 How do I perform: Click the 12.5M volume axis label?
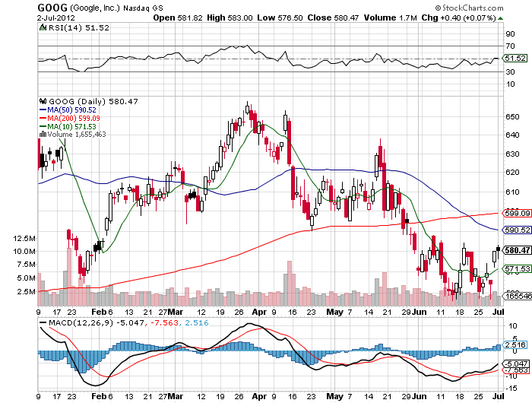(24, 238)
